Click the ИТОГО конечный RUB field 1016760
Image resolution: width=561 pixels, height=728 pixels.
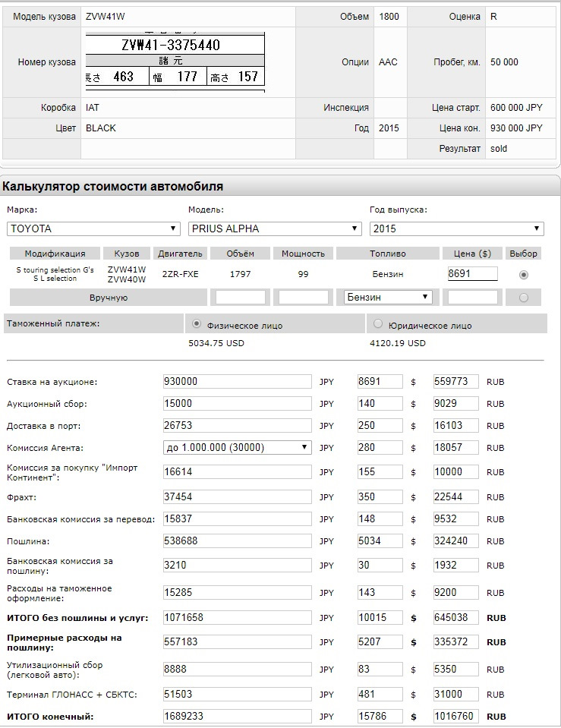(x=455, y=716)
